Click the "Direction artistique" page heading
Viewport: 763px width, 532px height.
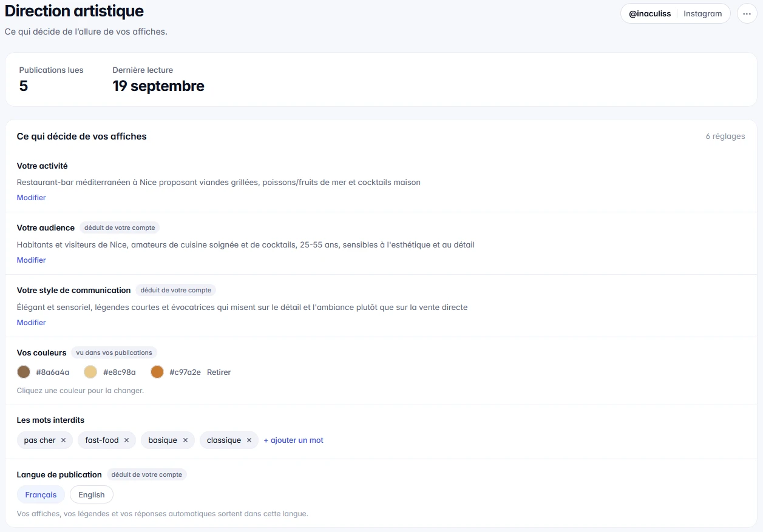[74, 11]
